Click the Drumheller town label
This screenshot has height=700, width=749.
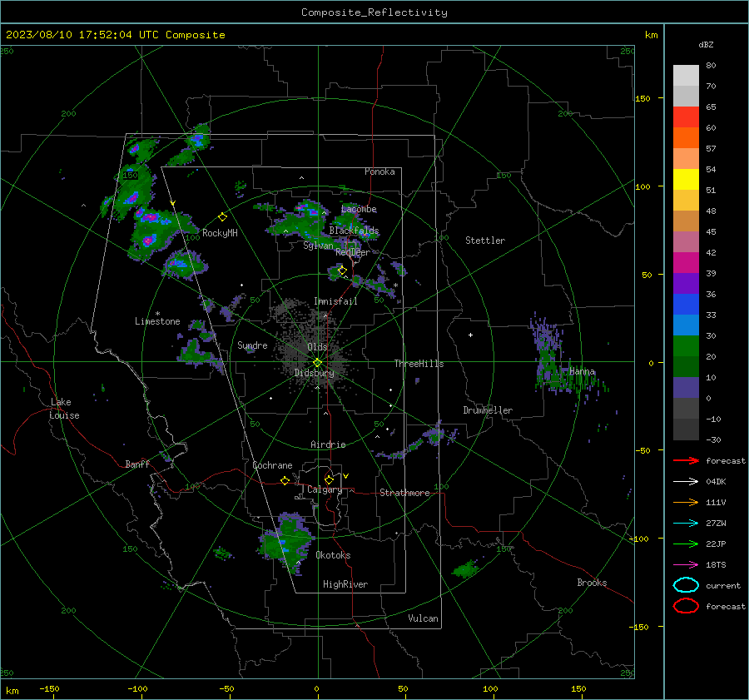488,410
